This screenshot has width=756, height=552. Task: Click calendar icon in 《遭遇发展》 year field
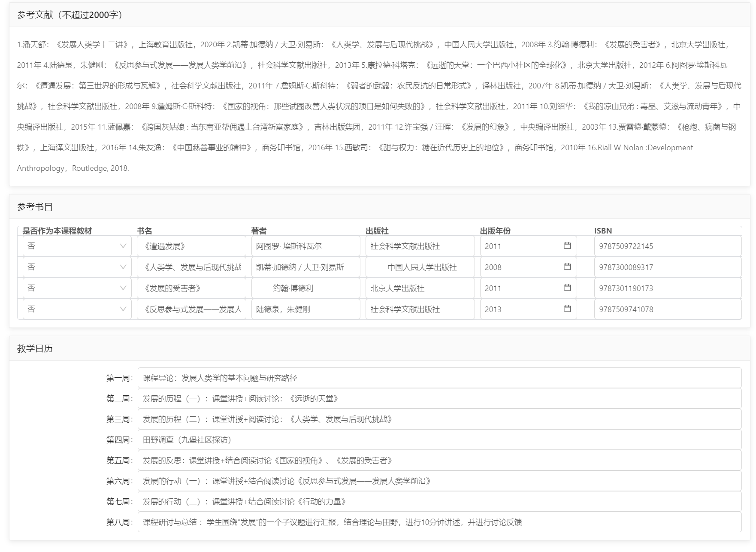(x=567, y=246)
